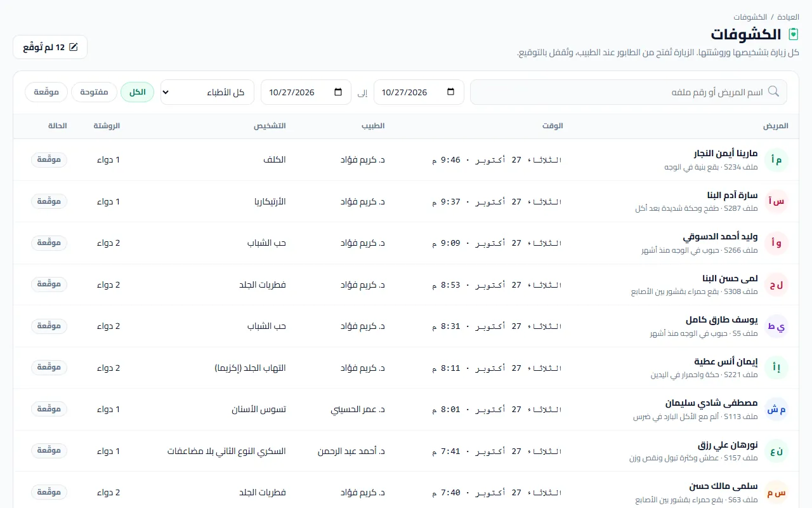The height and width of the screenshot is (508, 812).
Task: Click doctor name د. أحمد عبد الرحمن
Action: [351, 451]
